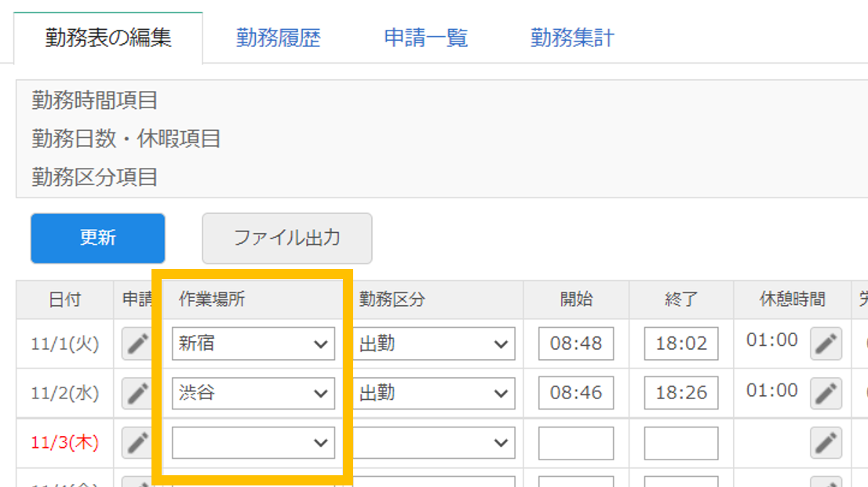This screenshot has width=868, height=487.
Task: Edit the 申請 entry for 11/3(木)
Action: 137,443
